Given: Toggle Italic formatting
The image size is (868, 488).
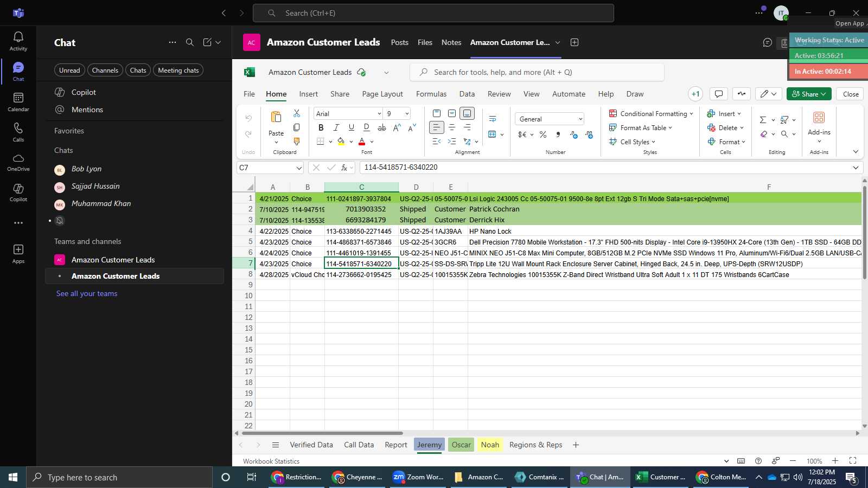Looking at the screenshot, I should pos(336,127).
